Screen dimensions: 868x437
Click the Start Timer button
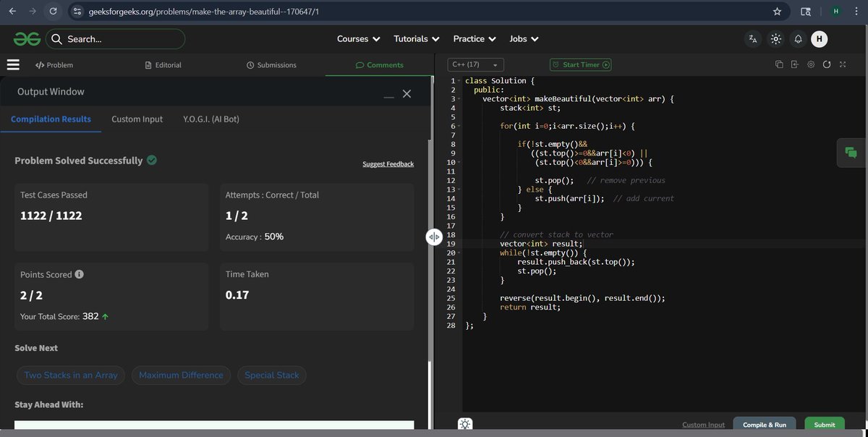581,64
